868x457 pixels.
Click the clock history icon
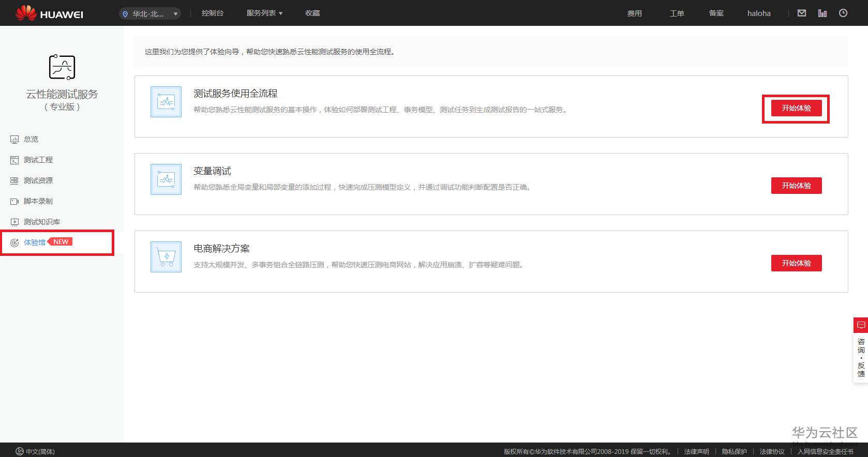pos(843,13)
